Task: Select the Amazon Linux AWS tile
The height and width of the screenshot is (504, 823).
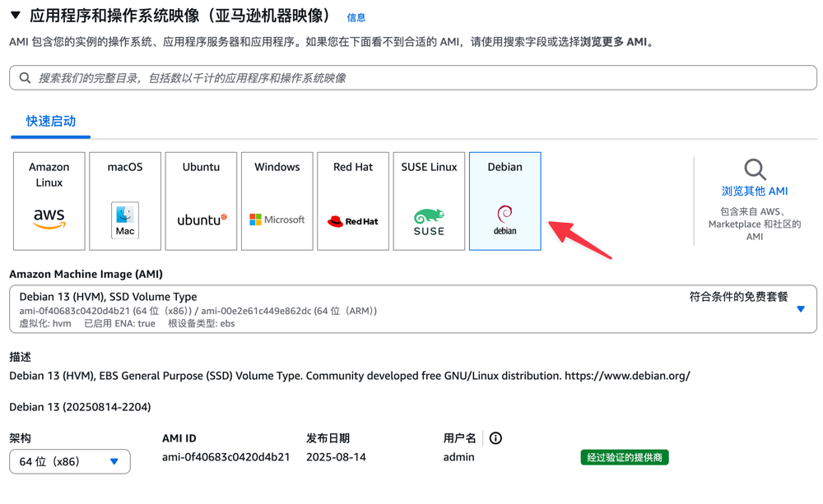Action: 49,201
